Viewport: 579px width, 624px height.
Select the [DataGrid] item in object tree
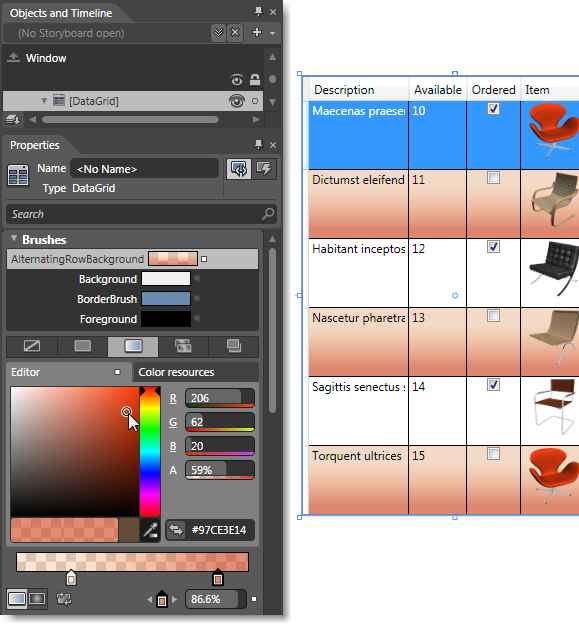tap(94, 101)
